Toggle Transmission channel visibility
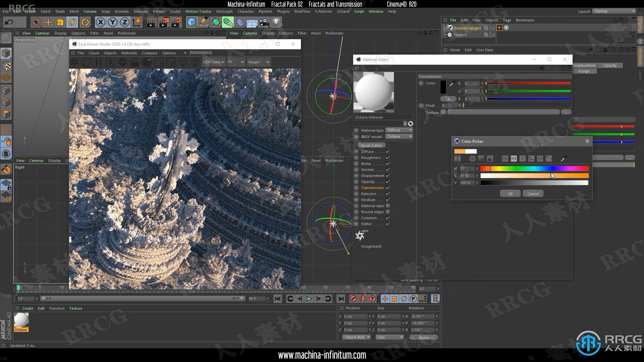Image resolution: width=644 pixels, height=362 pixels. coord(388,187)
